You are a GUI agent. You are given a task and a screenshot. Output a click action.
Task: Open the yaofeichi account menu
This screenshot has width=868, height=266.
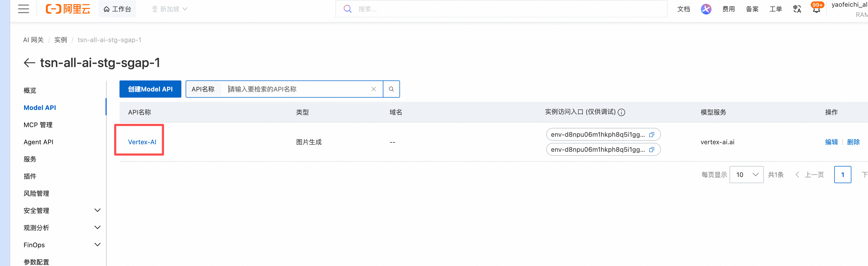point(849,9)
